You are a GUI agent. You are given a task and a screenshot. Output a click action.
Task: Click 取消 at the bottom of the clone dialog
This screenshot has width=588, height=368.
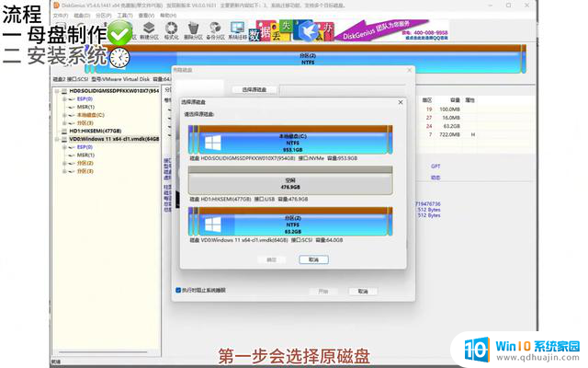coord(363,292)
